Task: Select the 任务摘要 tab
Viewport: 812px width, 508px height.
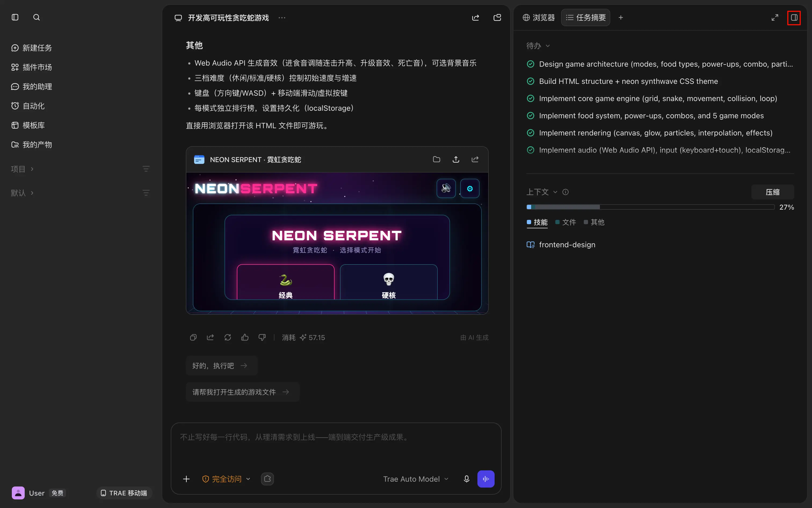Action: coord(586,17)
